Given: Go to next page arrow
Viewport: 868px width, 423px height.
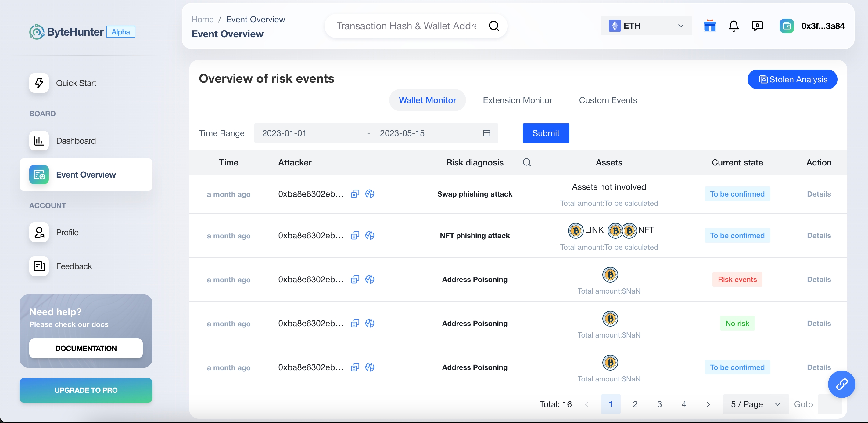Looking at the screenshot, I should (708, 404).
